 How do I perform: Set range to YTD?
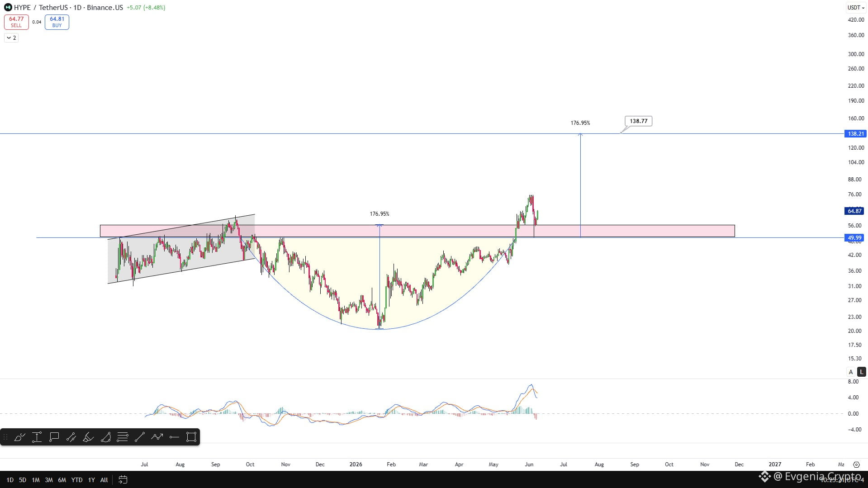click(x=77, y=480)
